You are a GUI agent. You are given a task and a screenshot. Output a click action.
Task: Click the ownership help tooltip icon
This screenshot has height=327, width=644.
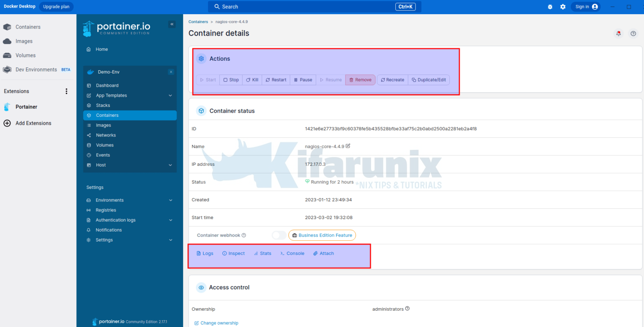point(408,309)
